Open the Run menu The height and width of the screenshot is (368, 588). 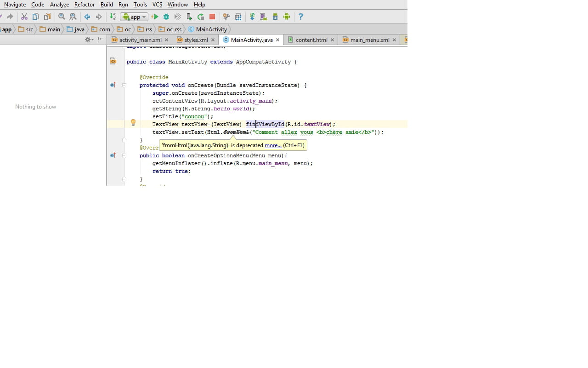pyautogui.click(x=123, y=5)
